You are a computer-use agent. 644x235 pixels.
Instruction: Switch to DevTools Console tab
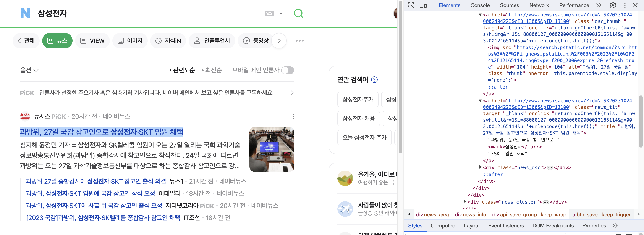click(480, 5)
